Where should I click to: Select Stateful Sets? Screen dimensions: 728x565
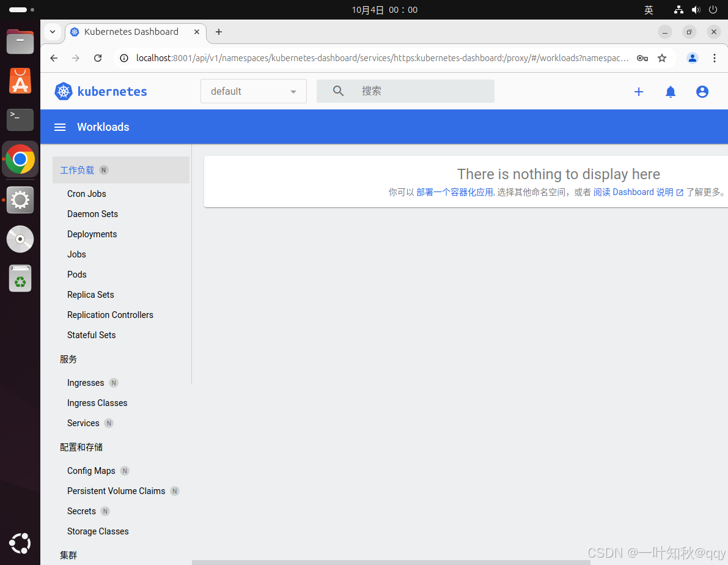[x=92, y=335]
